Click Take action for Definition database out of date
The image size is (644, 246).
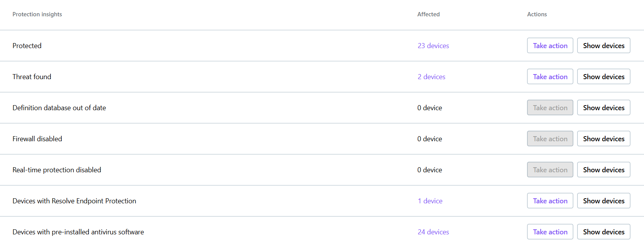(x=550, y=107)
